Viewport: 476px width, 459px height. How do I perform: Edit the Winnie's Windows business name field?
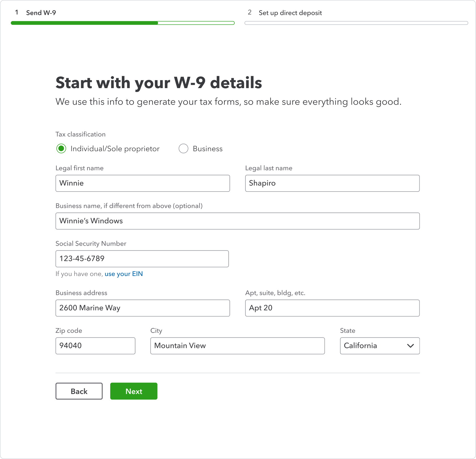point(237,221)
